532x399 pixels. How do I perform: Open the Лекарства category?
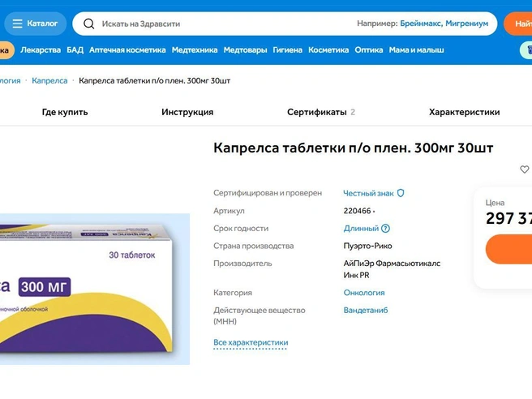(41, 50)
